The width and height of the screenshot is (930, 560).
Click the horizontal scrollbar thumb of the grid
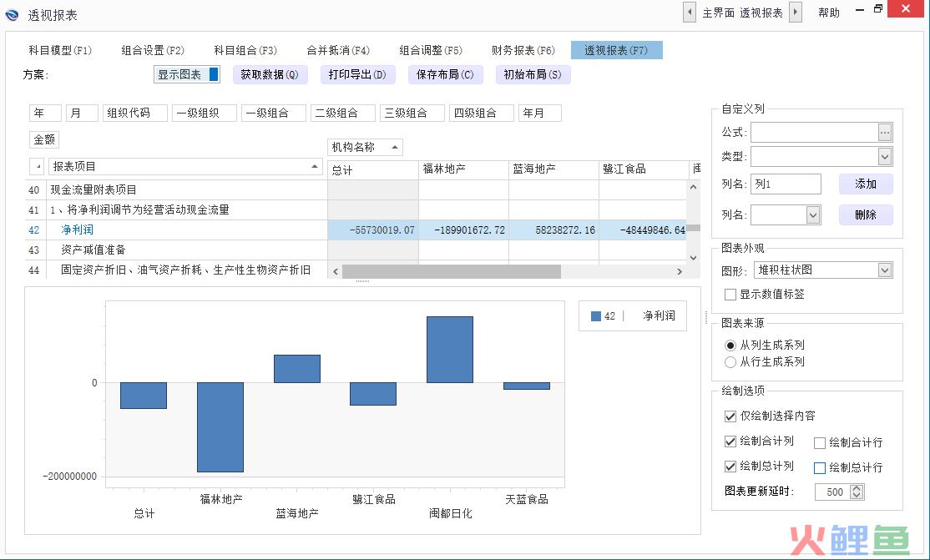tap(452, 272)
